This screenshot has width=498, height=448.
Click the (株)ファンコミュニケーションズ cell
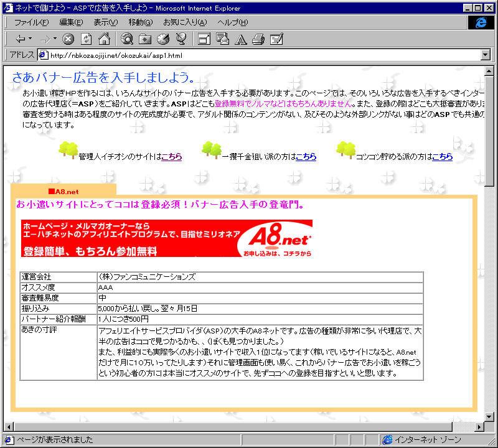click(x=260, y=277)
